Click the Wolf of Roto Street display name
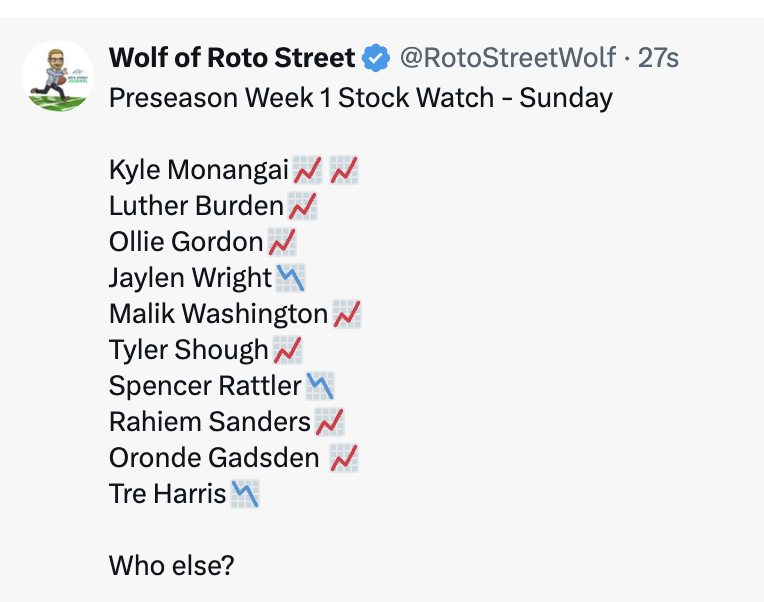Image resolution: width=764 pixels, height=602 pixels. coord(232,57)
